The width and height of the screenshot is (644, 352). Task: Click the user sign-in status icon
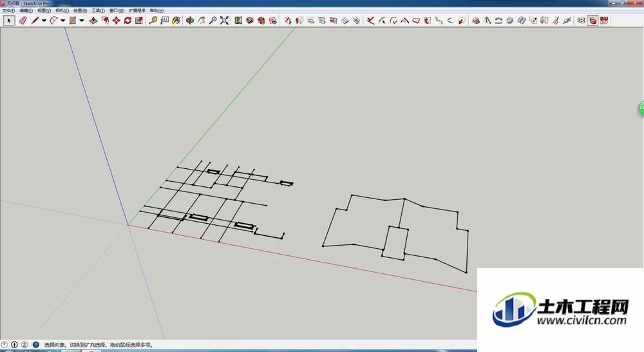coord(24,345)
